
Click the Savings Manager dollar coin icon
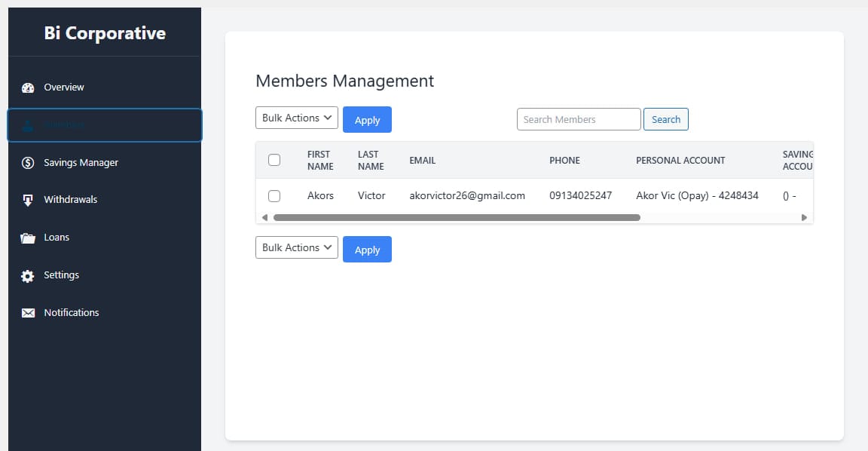click(28, 163)
